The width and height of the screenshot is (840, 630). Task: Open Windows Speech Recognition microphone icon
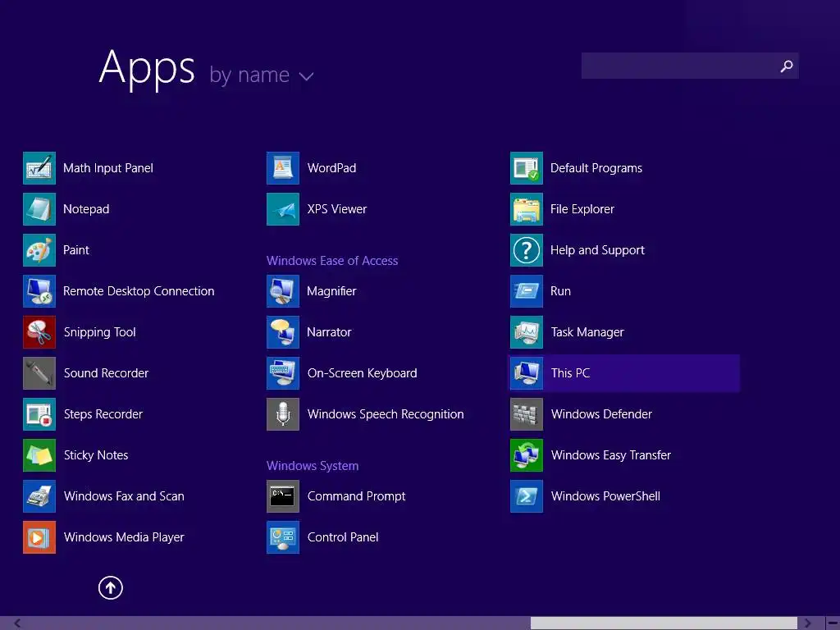pos(283,414)
